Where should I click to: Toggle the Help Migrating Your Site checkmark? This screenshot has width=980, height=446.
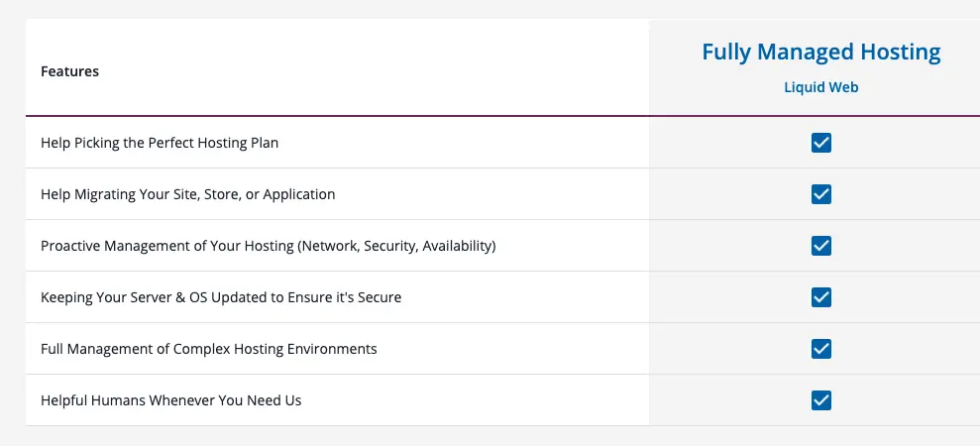[x=821, y=194]
